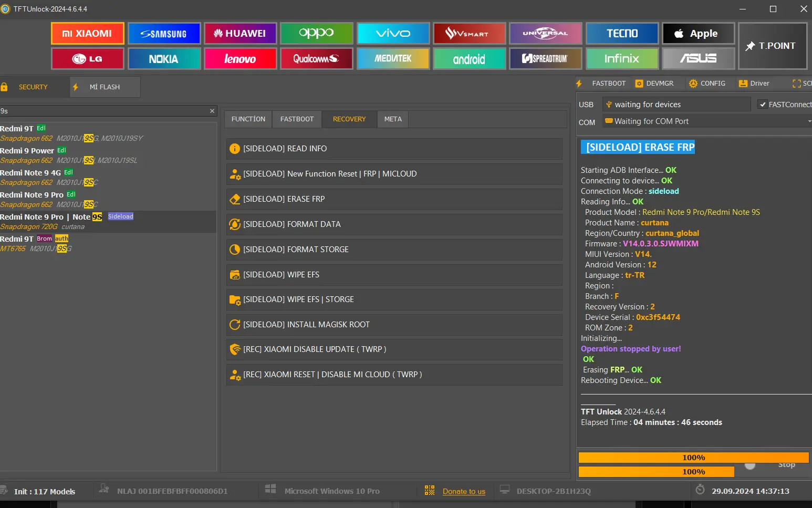The image size is (812, 508).
Task: Click the SIDELOAD WIPE EFS option
Action: point(394,275)
